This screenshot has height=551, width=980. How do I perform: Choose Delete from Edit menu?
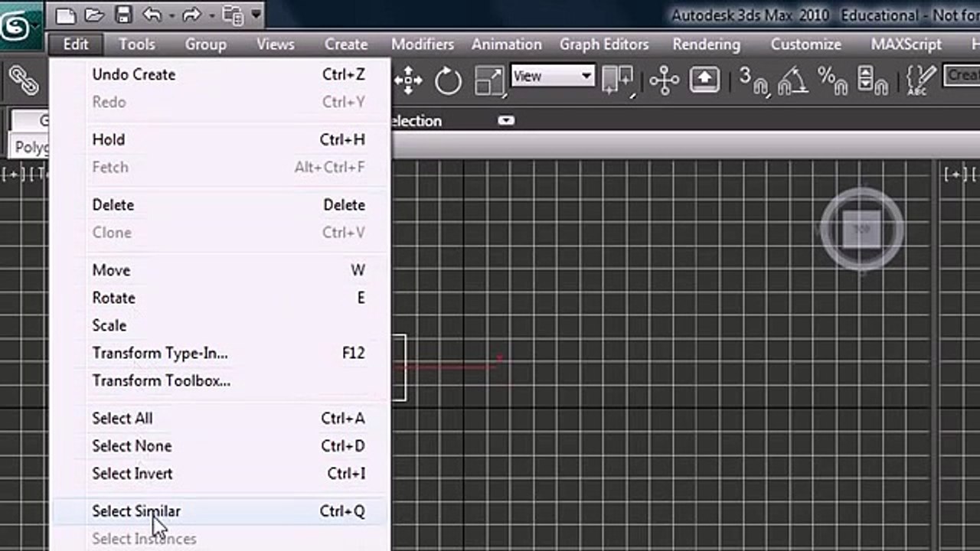point(220,204)
